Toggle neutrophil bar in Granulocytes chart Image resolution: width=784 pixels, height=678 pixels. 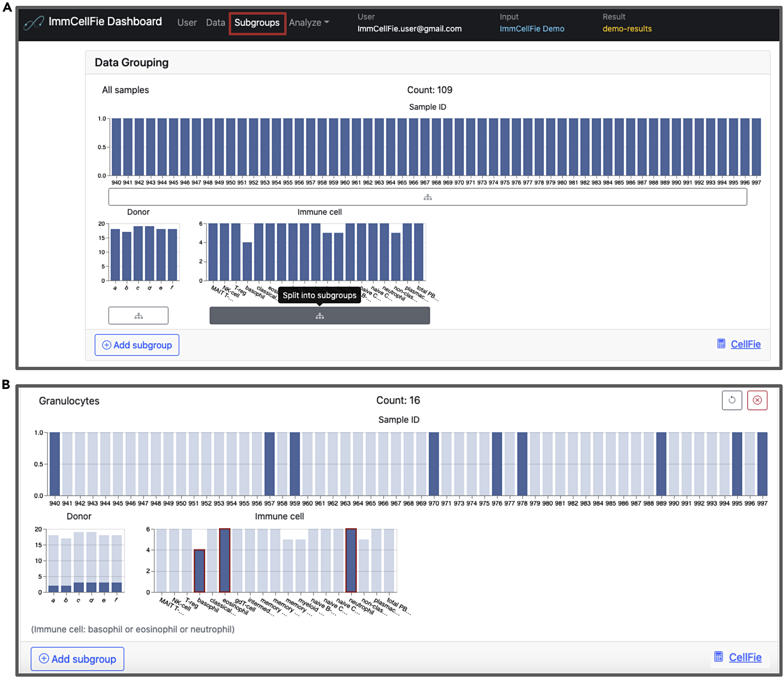pyautogui.click(x=351, y=560)
